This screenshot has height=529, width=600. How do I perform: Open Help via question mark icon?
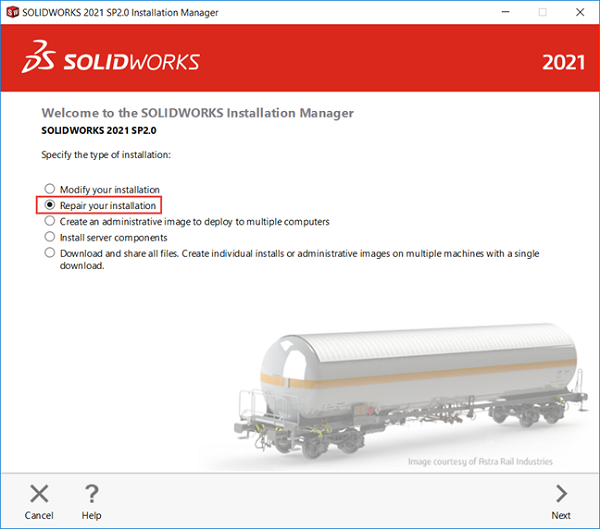coord(91,493)
